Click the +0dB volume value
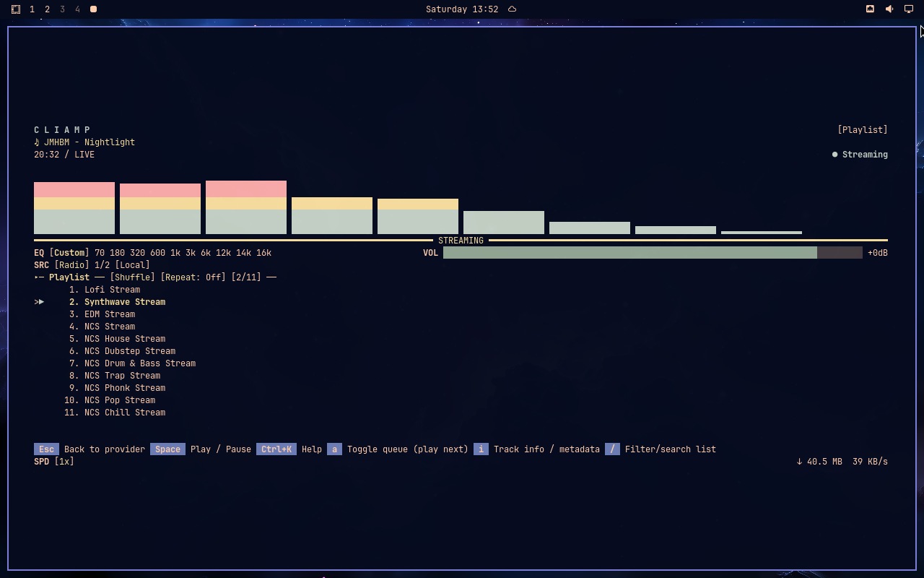The width and height of the screenshot is (924, 578). 878,253
